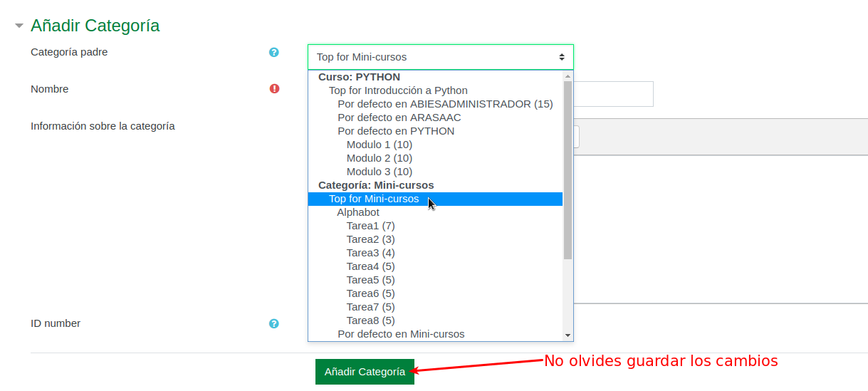Image resolution: width=868 pixels, height=391 pixels.
Task: Open the Categoría padre dropdown
Action: 441,57
